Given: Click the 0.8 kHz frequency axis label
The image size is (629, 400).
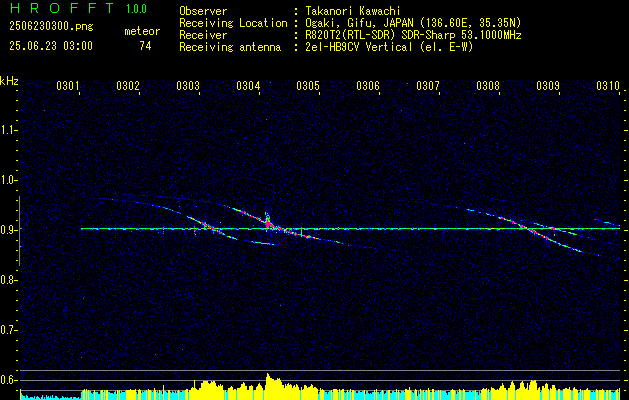Looking at the screenshot, I should (8, 280).
